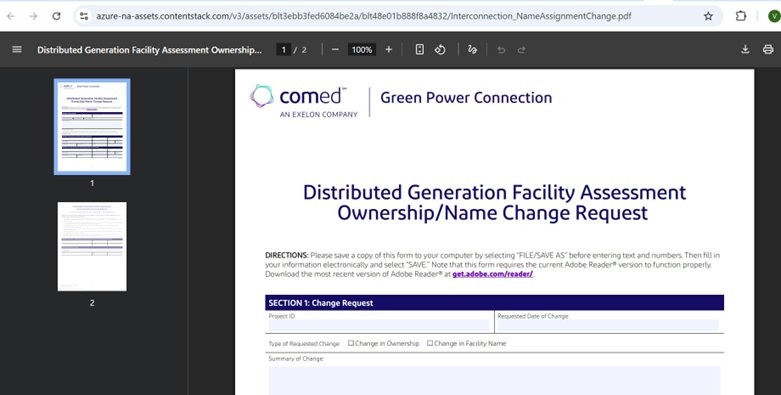Toggle the PDF sidebar hamburger menu

click(17, 49)
